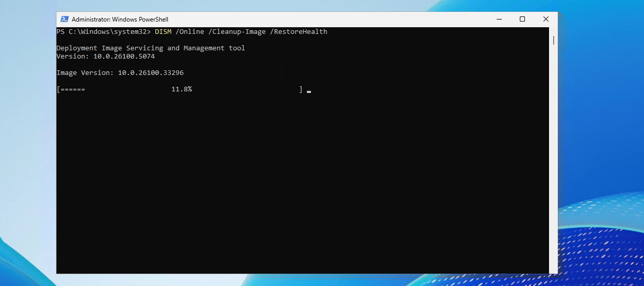Viewport: 644px width, 286px height.
Task: Click the 11.8% progress value
Action: tap(182, 89)
